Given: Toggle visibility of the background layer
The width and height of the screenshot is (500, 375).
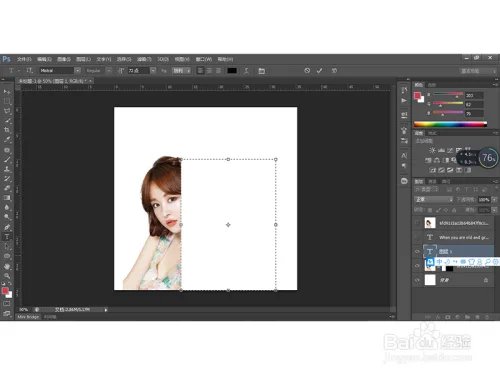Looking at the screenshot, I should point(417,280).
